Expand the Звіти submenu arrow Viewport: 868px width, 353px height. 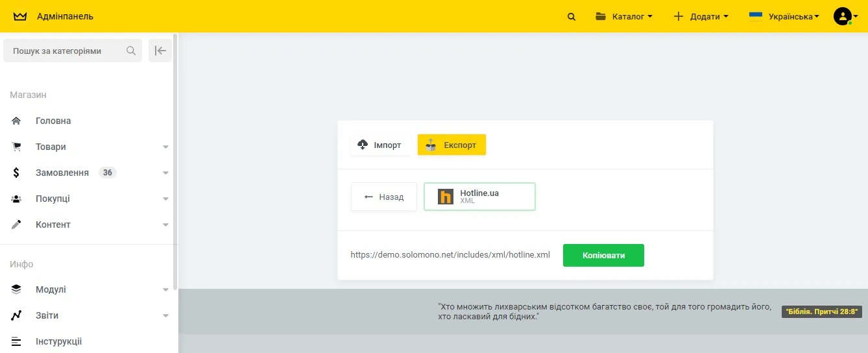165,316
